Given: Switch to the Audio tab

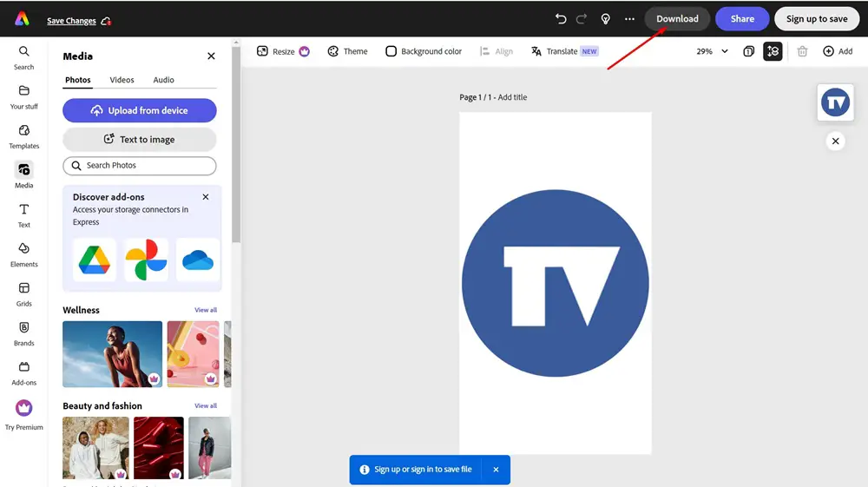Looking at the screenshot, I should tap(163, 80).
